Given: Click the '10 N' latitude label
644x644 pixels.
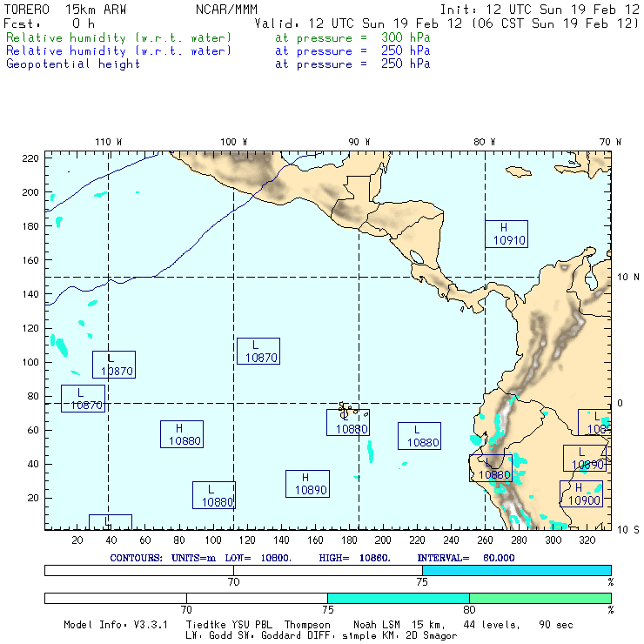Looking at the screenshot, I should [628, 278].
